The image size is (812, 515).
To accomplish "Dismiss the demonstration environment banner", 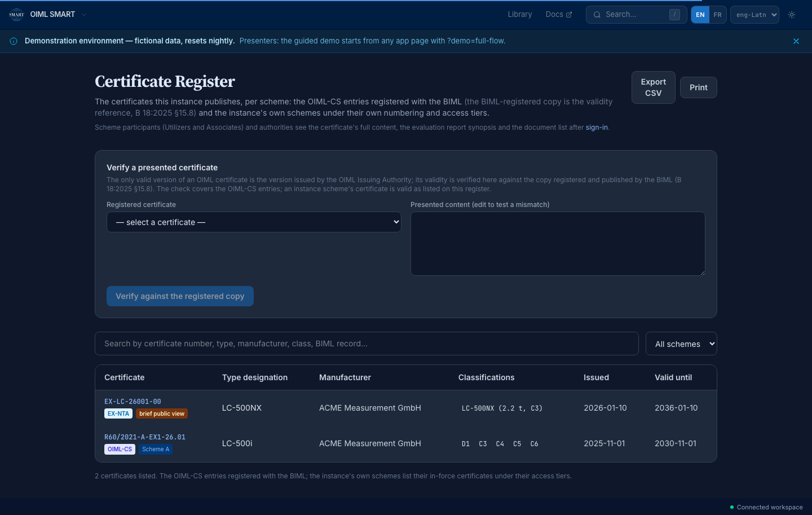I will [796, 41].
